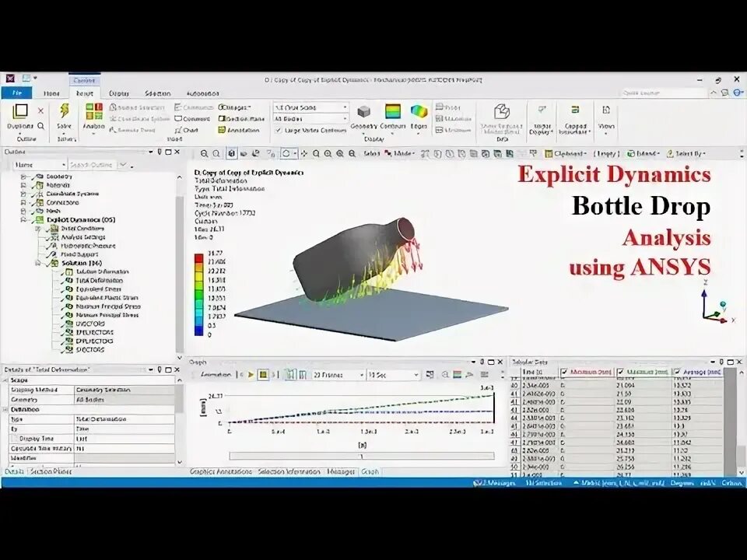Open the 20 Frames dropdown
747x560 pixels.
[x=338, y=375]
